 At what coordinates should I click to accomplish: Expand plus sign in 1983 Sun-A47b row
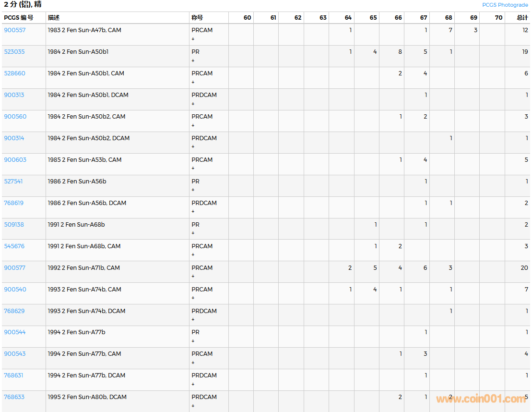193,39
